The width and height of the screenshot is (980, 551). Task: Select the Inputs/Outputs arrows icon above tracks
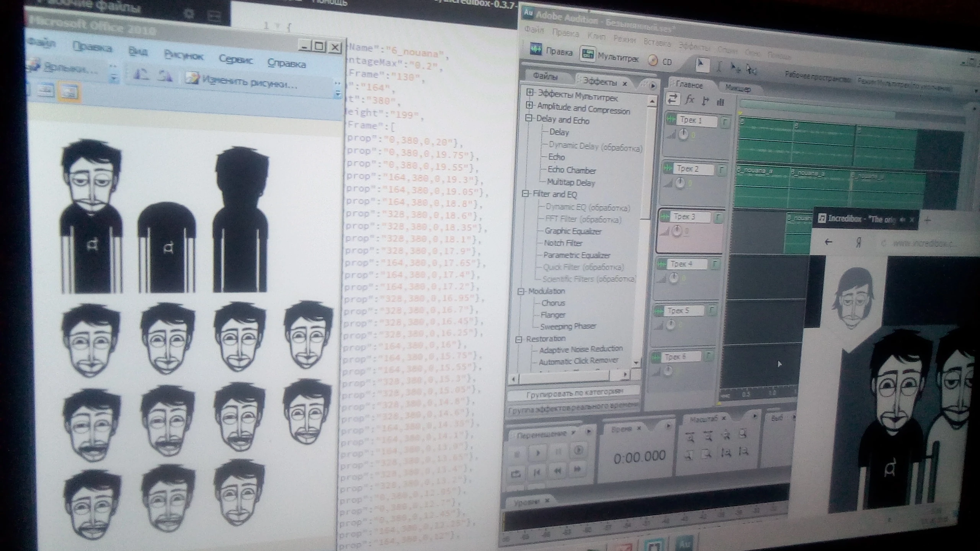coord(673,99)
